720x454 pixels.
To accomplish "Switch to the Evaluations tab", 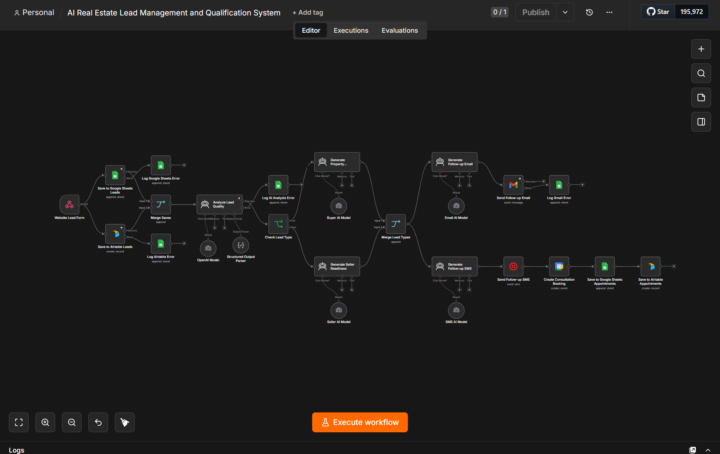I will [399, 30].
